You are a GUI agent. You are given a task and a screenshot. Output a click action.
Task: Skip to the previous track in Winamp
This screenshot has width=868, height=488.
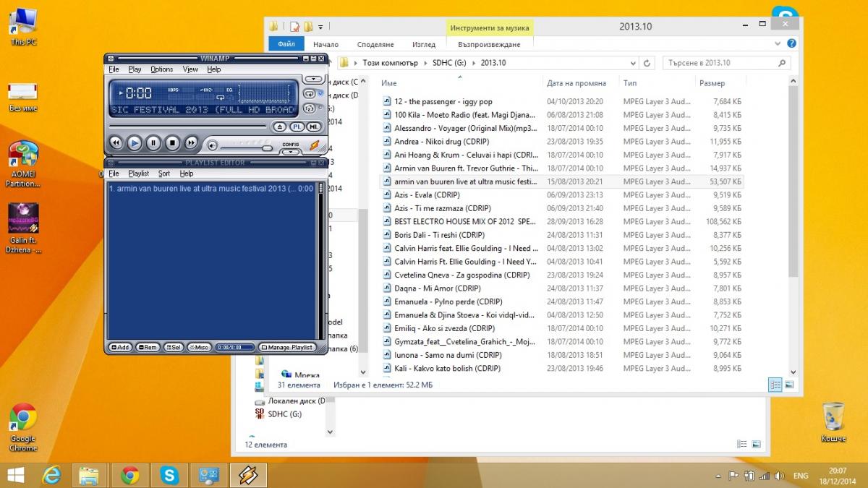[x=116, y=142]
